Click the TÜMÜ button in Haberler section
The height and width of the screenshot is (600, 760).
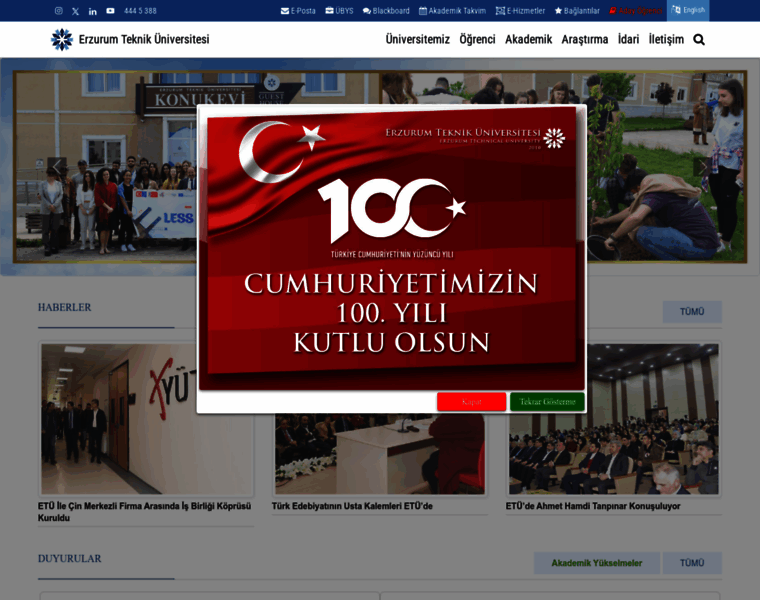pyautogui.click(x=692, y=312)
